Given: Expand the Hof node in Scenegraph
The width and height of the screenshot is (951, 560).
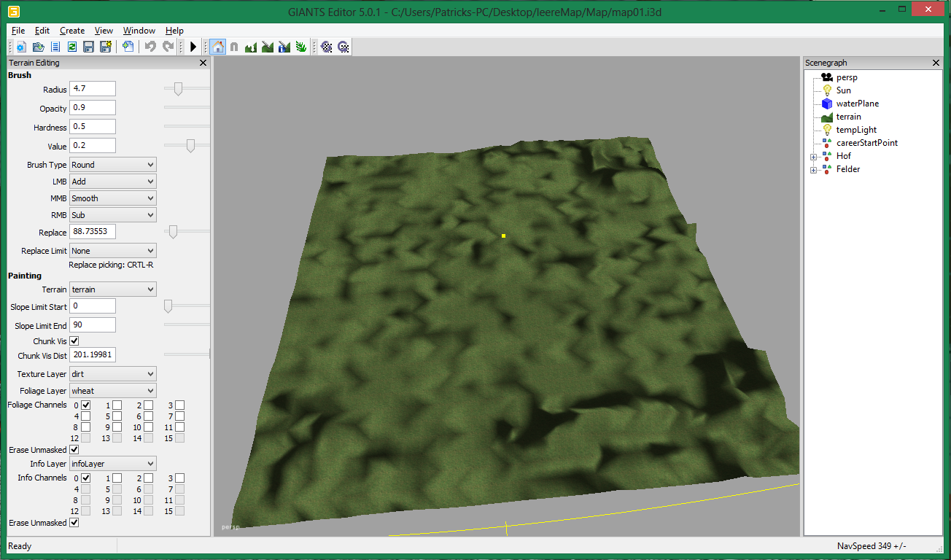Looking at the screenshot, I should click(x=814, y=156).
